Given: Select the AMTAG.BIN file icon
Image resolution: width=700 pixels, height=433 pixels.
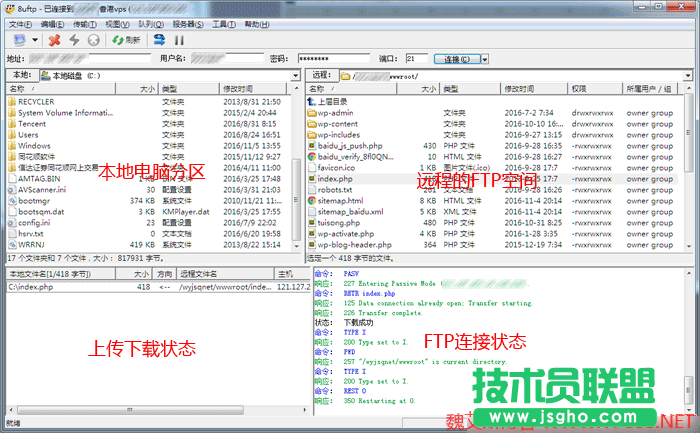Looking at the screenshot, I should (x=12, y=179).
